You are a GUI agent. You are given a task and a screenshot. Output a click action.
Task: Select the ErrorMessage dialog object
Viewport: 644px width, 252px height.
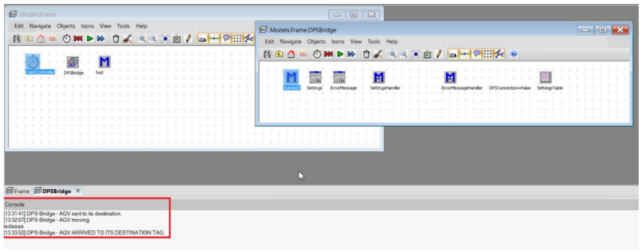tap(339, 77)
